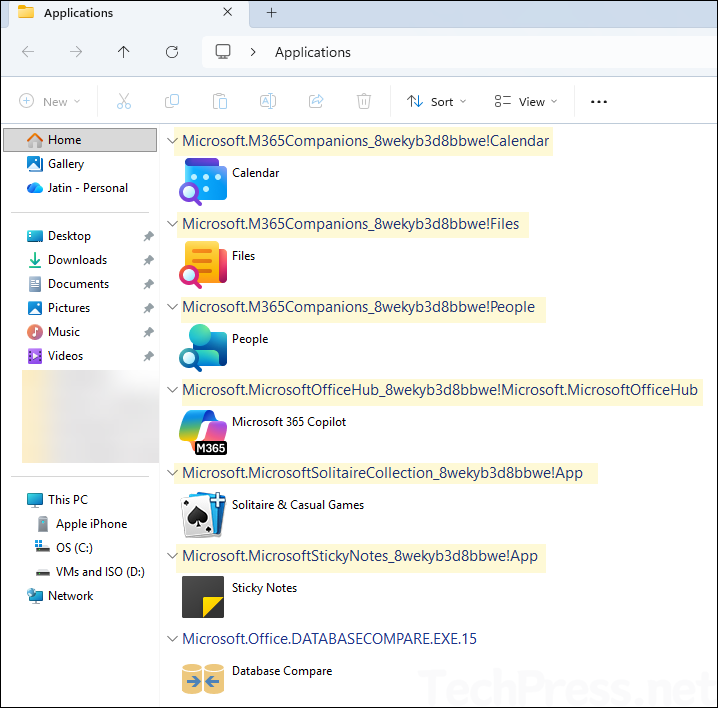Unpin Music using its pin icon
Viewport: 718px width, 708px height.
(x=148, y=332)
